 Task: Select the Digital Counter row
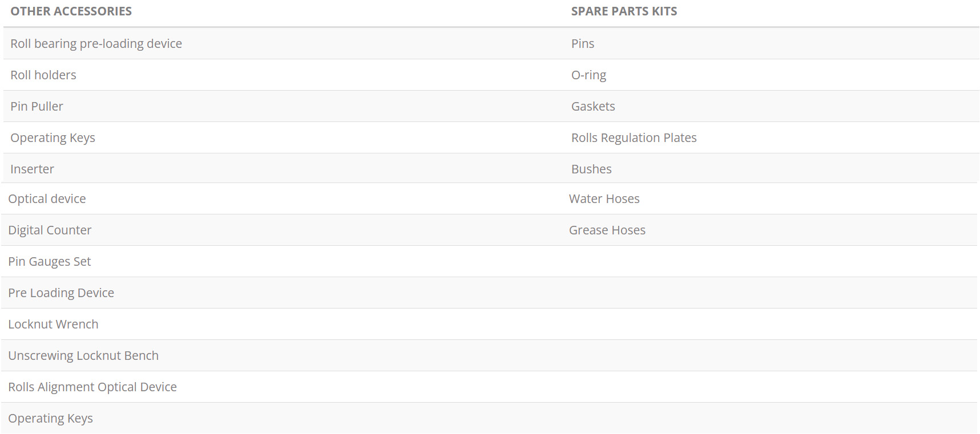click(x=50, y=230)
